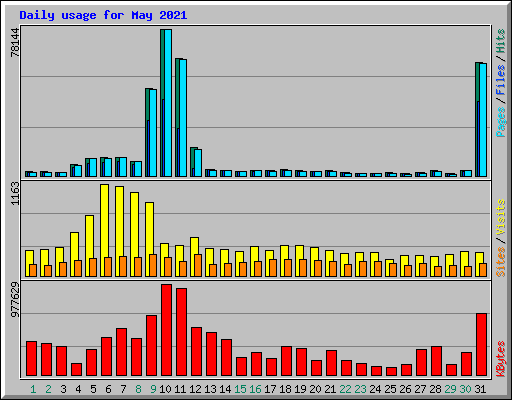
Task: Select day 24 on the x-axis
Action: [375, 389]
